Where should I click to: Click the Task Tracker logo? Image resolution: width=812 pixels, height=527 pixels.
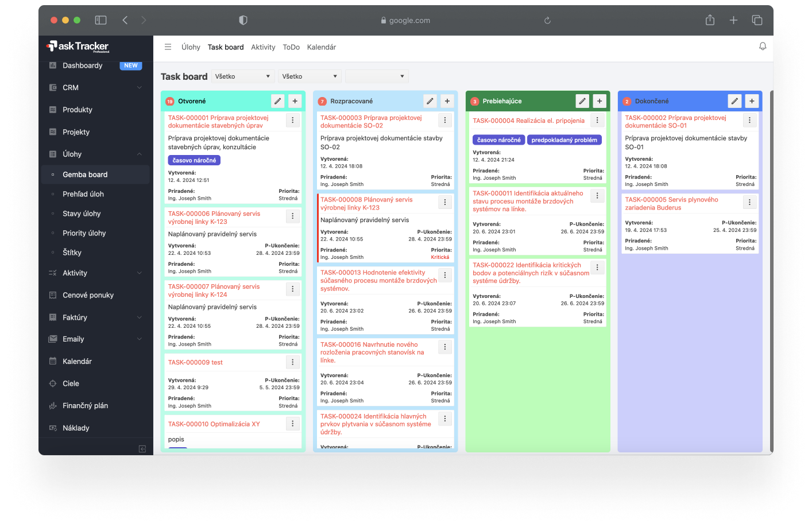79,46
